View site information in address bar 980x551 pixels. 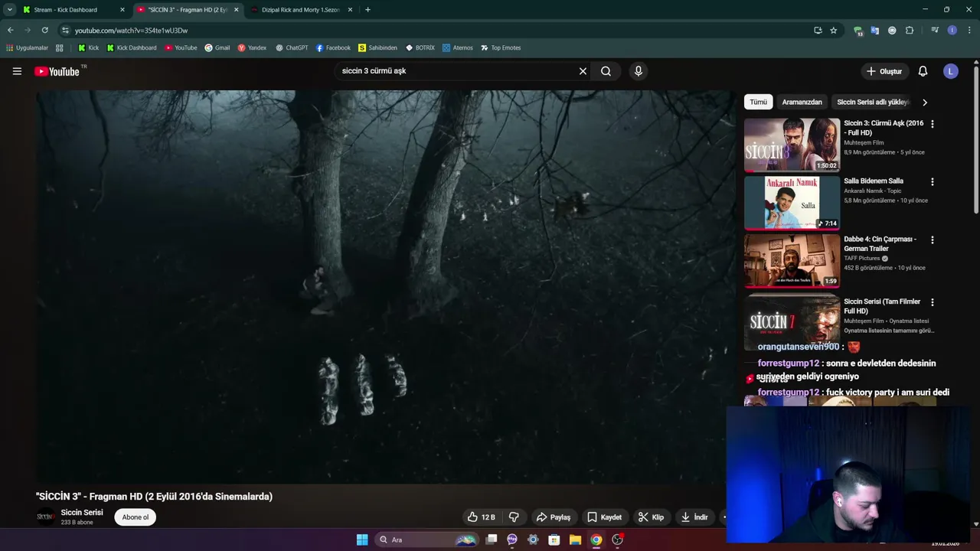65,31
